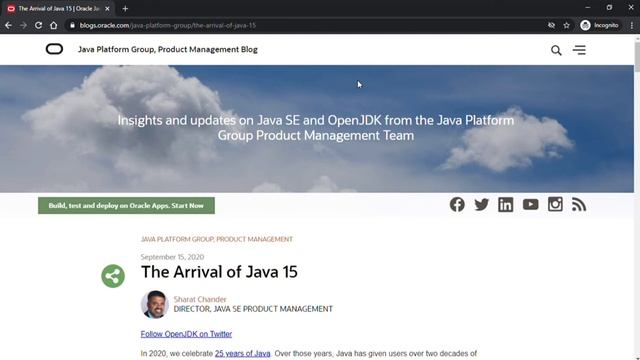The width and height of the screenshot is (640, 360).
Task: Click the crossed-out eye icon in the address bar
Action: click(551, 25)
